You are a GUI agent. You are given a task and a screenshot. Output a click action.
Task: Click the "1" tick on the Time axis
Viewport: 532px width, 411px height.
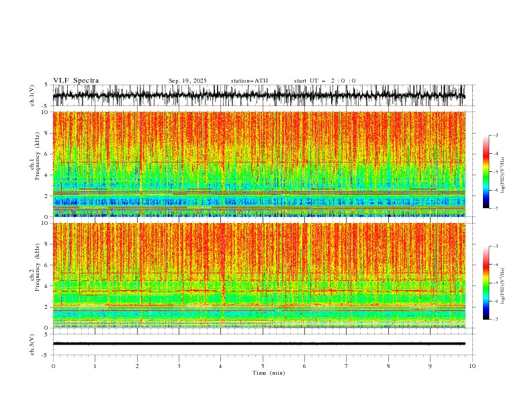(95, 366)
